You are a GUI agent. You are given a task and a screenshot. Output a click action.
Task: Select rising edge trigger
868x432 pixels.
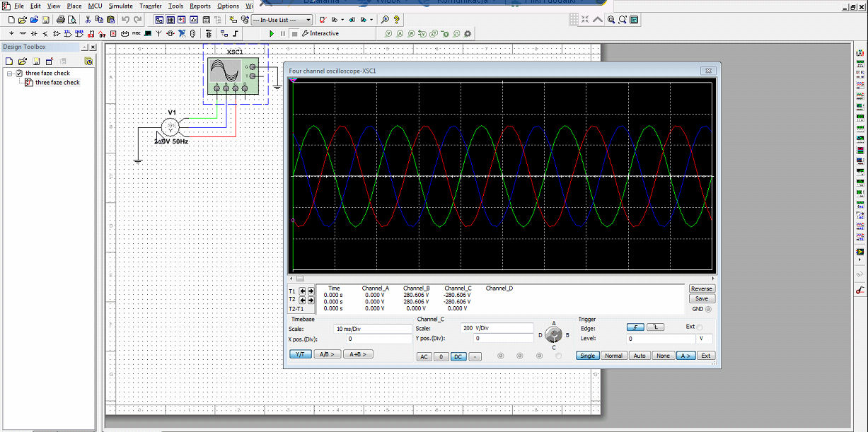(635, 327)
